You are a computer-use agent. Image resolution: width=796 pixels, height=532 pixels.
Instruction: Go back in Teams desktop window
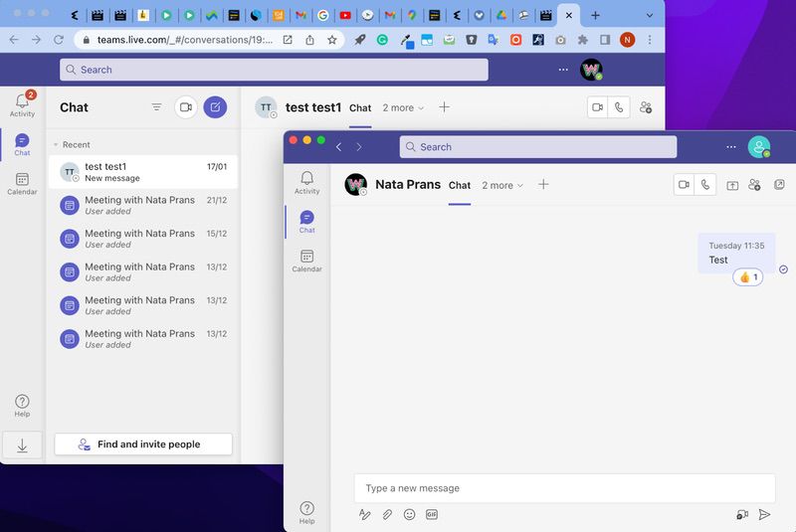[338, 147]
